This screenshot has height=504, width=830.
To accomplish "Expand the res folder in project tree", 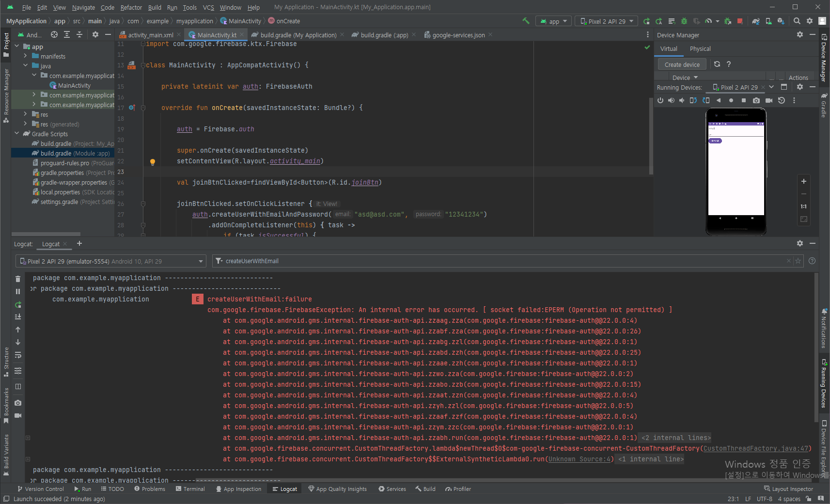I will 25,114.
